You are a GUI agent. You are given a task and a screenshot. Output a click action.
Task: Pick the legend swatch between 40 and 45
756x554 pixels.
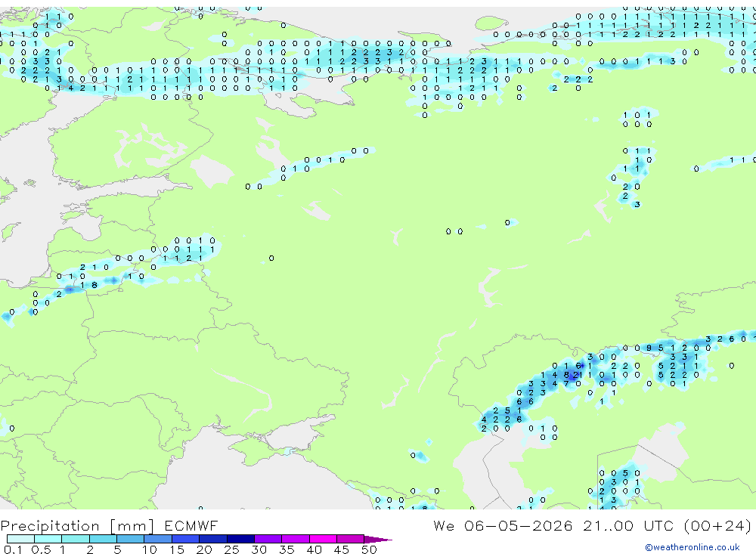click(x=323, y=539)
